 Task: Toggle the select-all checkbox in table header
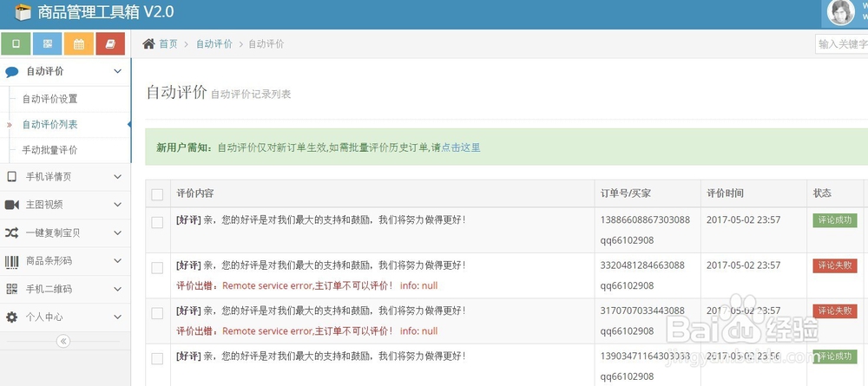point(157,194)
